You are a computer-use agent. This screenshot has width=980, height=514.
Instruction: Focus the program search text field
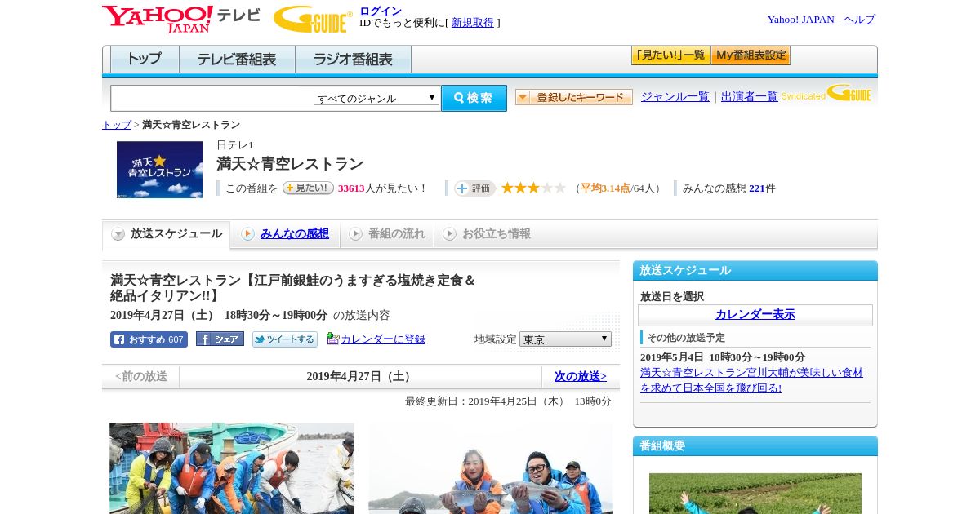click(x=212, y=98)
